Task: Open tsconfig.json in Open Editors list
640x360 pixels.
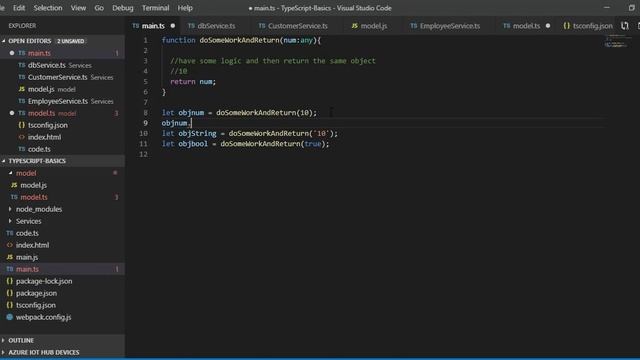Action: (62, 125)
